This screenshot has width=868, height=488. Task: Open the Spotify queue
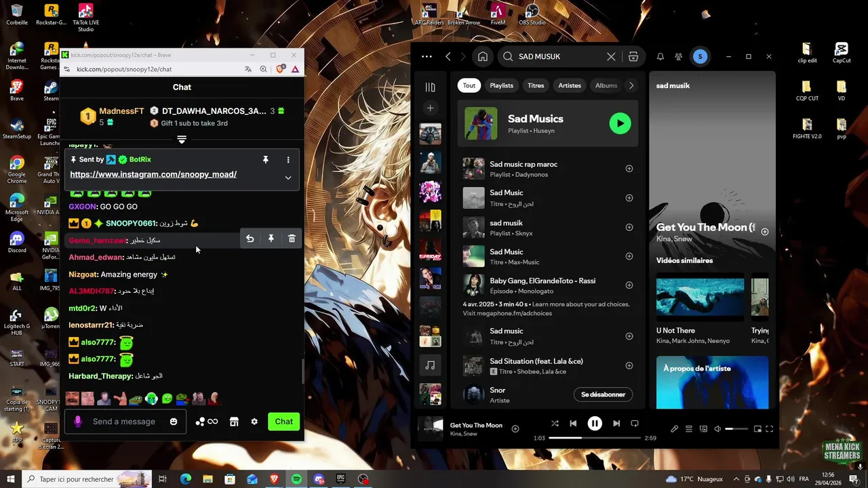(689, 429)
